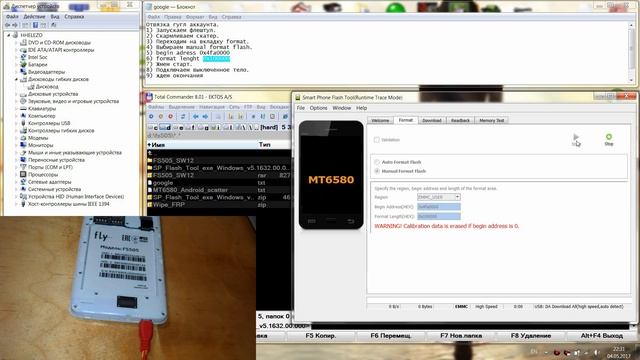Select MT6580_Android_scatter file row
This screenshot has height=360, width=640.
click(219, 190)
